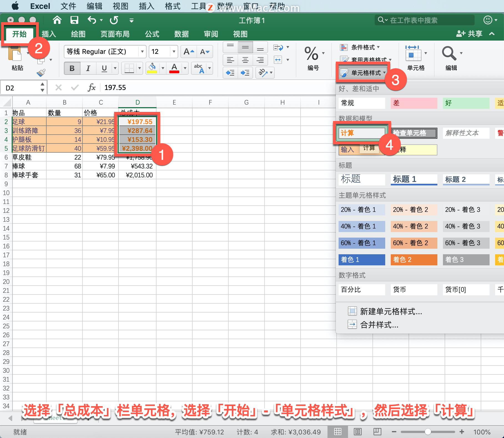504x438 pixels.
Task: Open the font size dropdown
Action: tap(174, 52)
